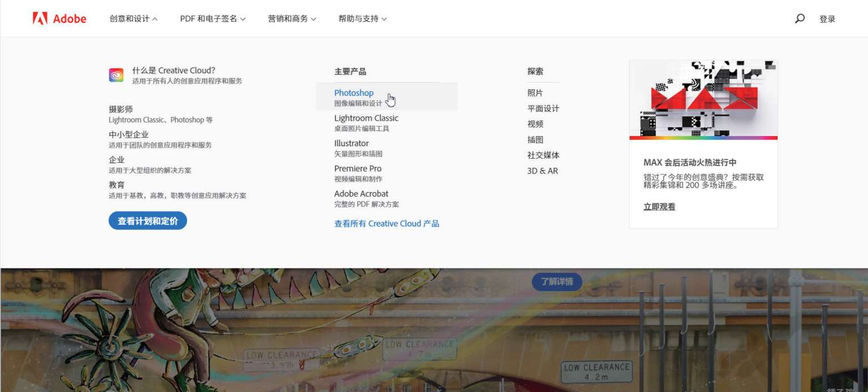
Task: Open the search magnifier icon
Action: coord(800,19)
